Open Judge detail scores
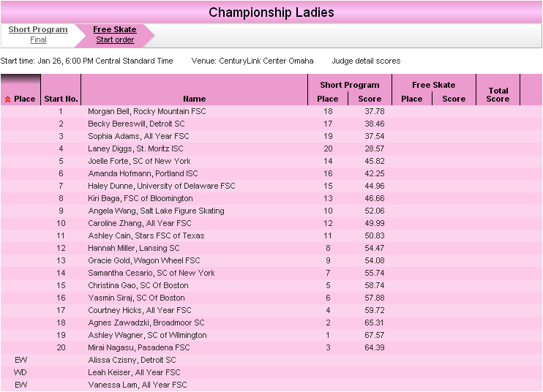This screenshot has width=543, height=392. pos(366,61)
